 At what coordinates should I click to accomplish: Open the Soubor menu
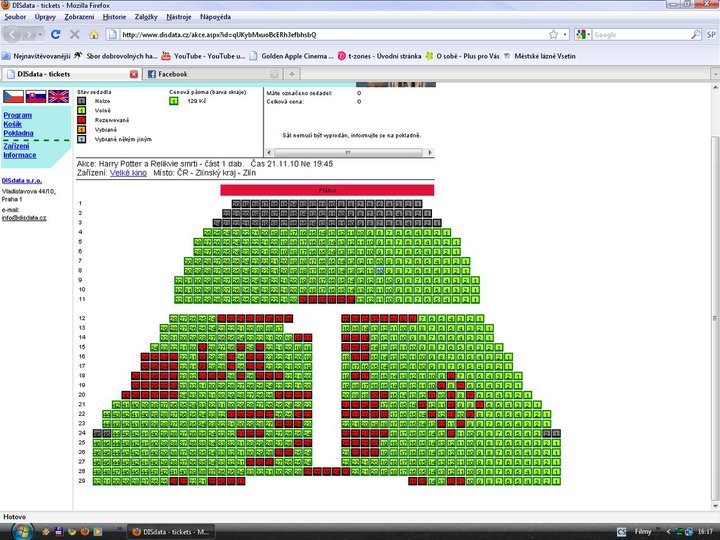pyautogui.click(x=15, y=17)
